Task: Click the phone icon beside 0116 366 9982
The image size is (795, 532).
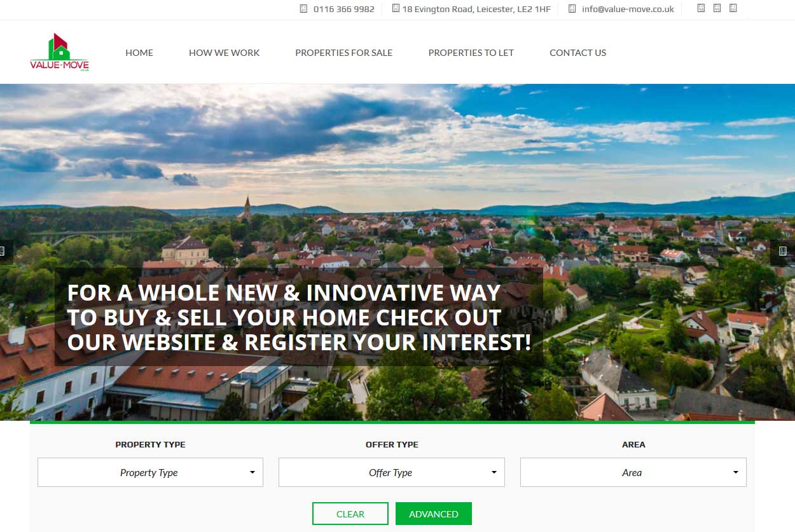Action: (303, 9)
